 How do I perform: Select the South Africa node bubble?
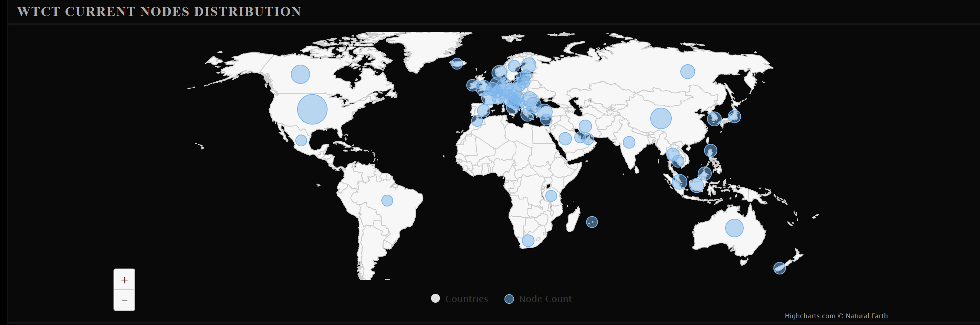pos(528,240)
